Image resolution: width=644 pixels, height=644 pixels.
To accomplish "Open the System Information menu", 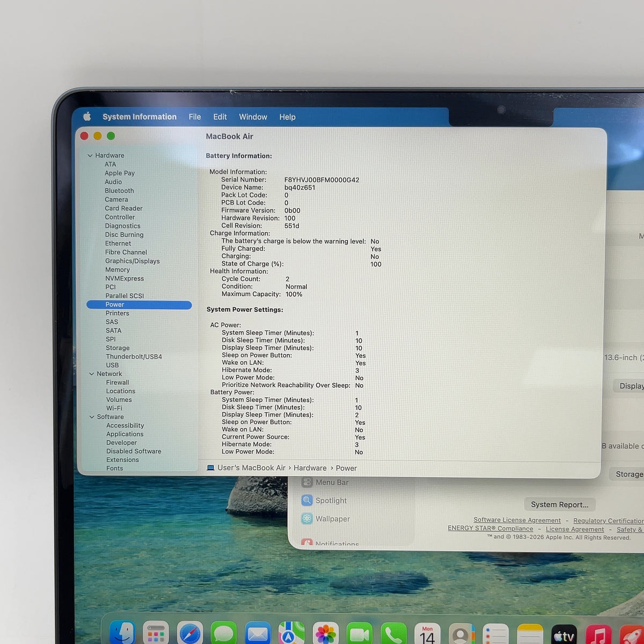I will (140, 116).
